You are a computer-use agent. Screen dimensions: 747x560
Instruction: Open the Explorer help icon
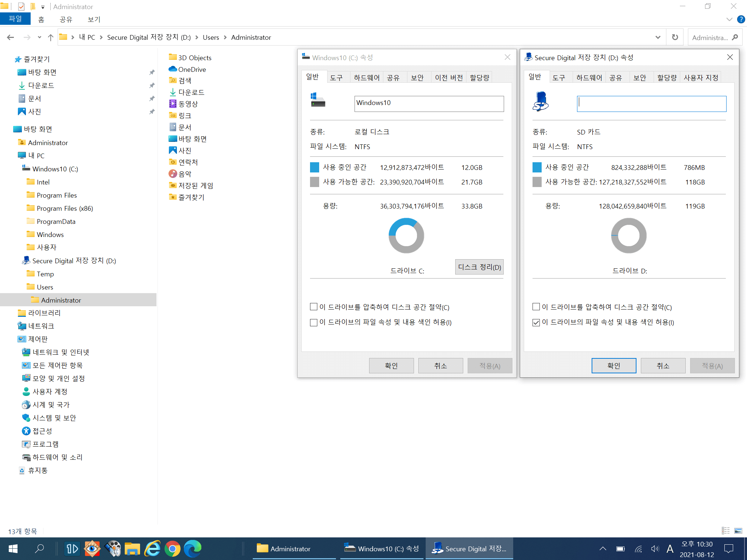pos(741,19)
